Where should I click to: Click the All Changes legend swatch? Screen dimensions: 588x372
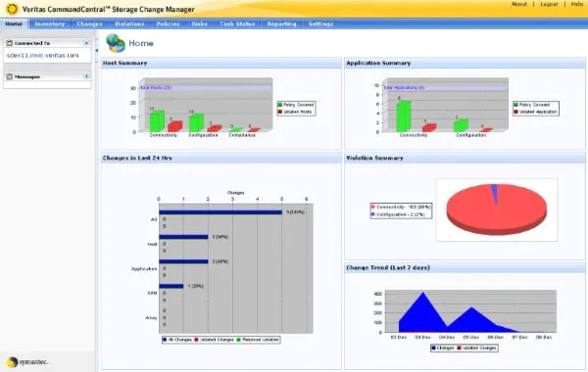pyautogui.click(x=165, y=340)
